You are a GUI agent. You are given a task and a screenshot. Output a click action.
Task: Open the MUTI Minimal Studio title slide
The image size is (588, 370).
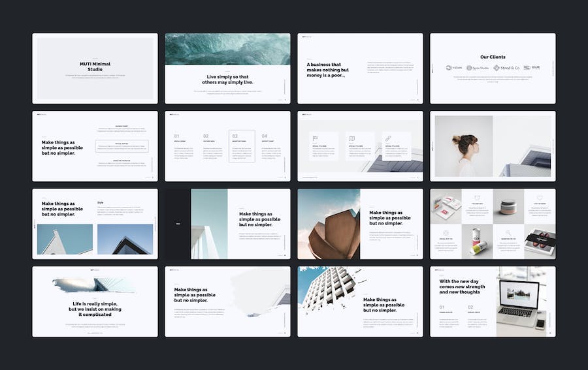pyautogui.click(x=95, y=68)
